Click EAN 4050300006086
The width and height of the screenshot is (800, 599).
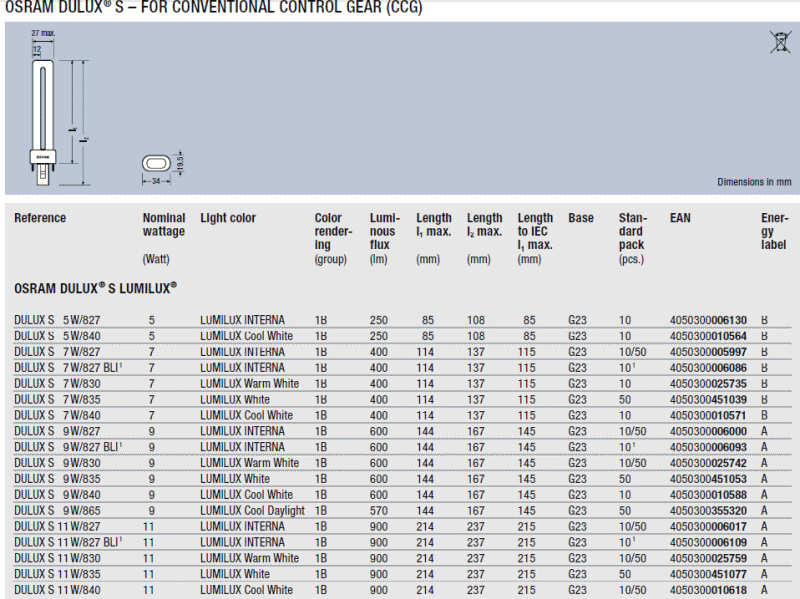point(708,367)
